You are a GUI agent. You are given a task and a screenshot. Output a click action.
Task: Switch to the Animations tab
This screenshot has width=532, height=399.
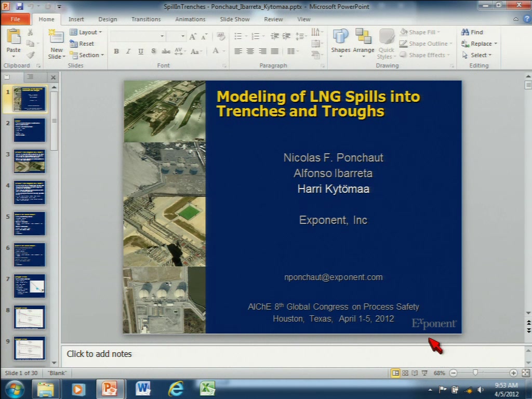pyautogui.click(x=190, y=19)
